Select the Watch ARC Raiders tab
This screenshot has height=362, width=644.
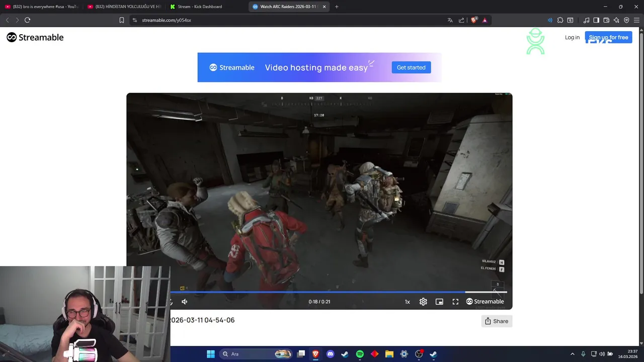point(288,7)
